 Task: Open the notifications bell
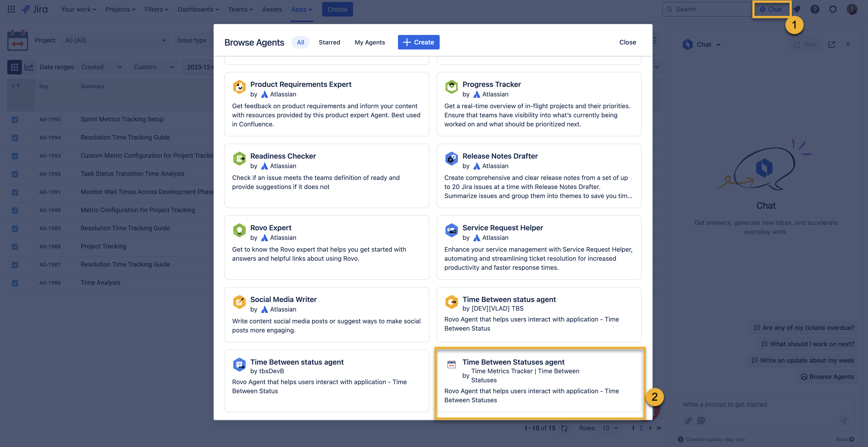[797, 9]
